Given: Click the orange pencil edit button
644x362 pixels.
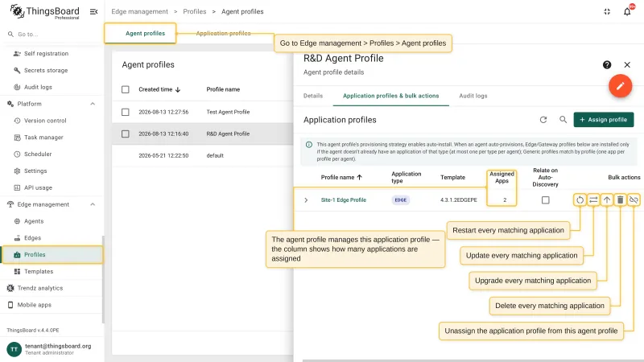Looking at the screenshot, I should pos(620,86).
